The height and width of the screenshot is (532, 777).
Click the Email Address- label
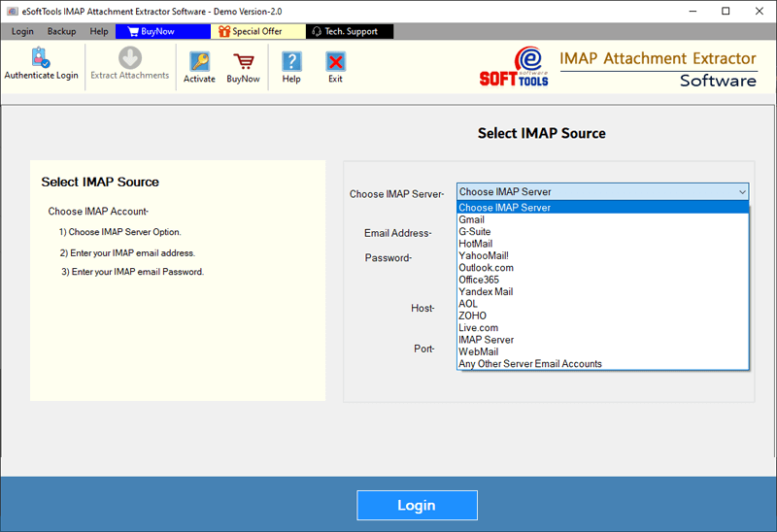pyautogui.click(x=398, y=233)
